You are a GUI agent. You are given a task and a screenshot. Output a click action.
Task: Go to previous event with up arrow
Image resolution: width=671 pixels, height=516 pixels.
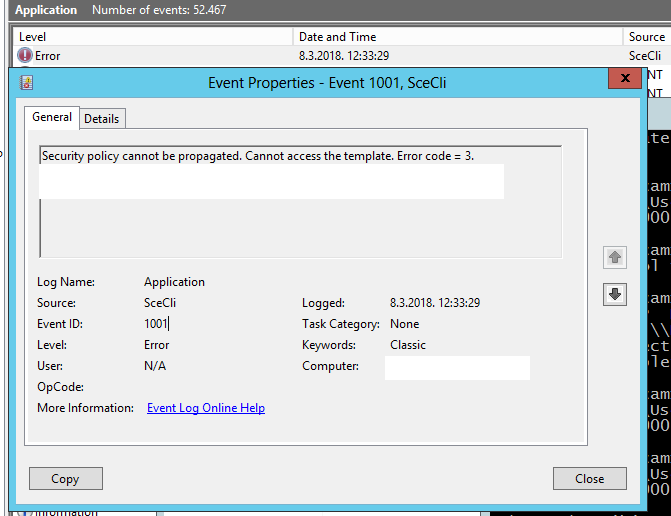click(615, 257)
